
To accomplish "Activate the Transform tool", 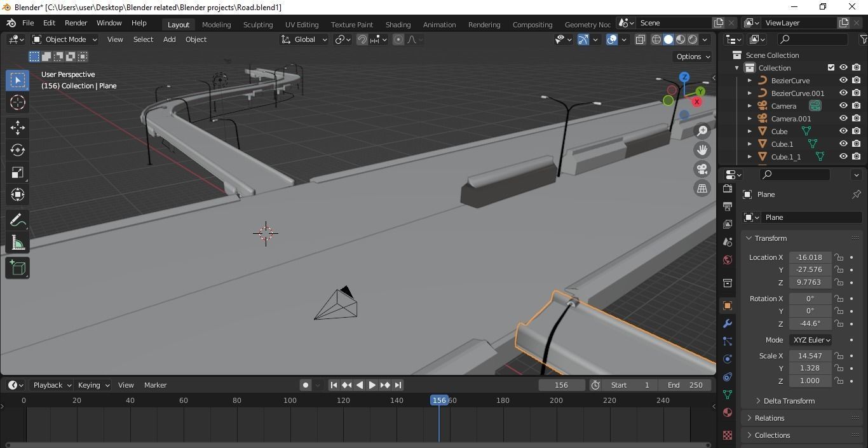I will (18, 194).
